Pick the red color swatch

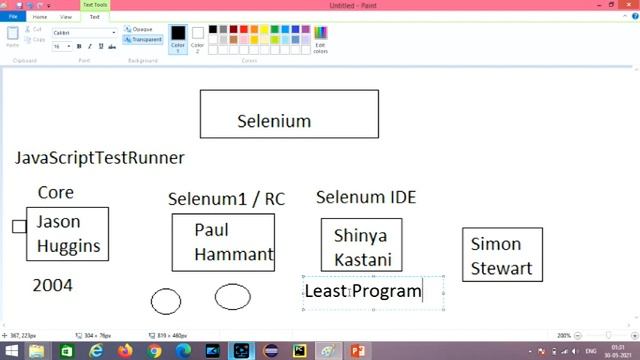pos(244,29)
